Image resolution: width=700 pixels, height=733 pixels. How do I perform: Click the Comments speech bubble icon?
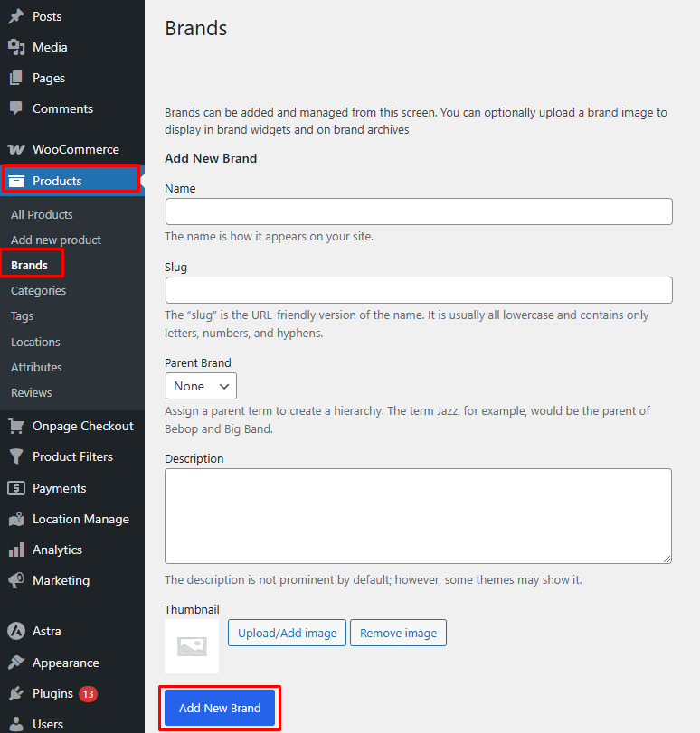pos(16,109)
